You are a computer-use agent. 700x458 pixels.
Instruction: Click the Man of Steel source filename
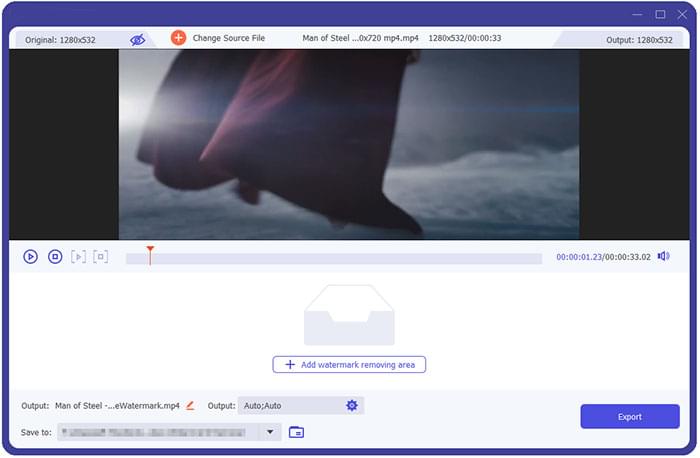(x=360, y=38)
